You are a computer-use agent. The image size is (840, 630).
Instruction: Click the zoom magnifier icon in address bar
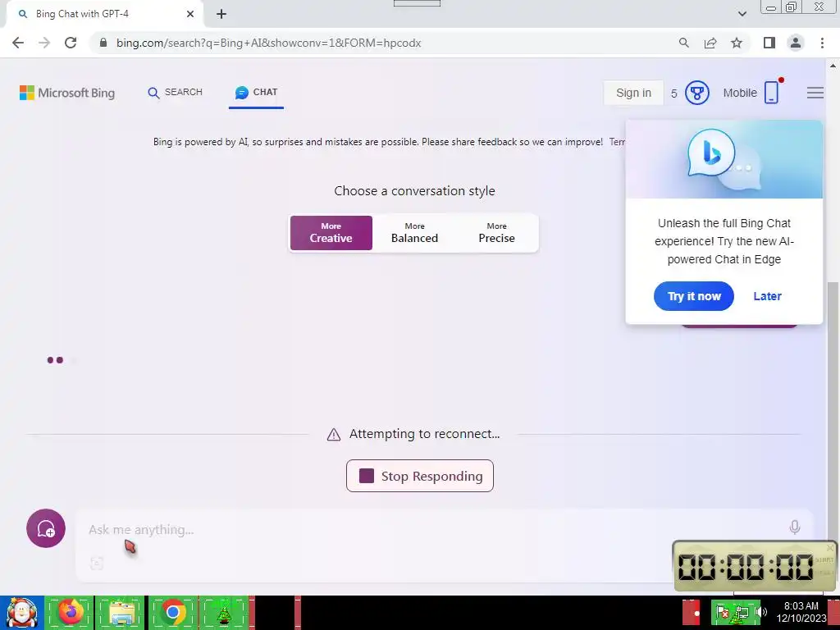(x=683, y=43)
